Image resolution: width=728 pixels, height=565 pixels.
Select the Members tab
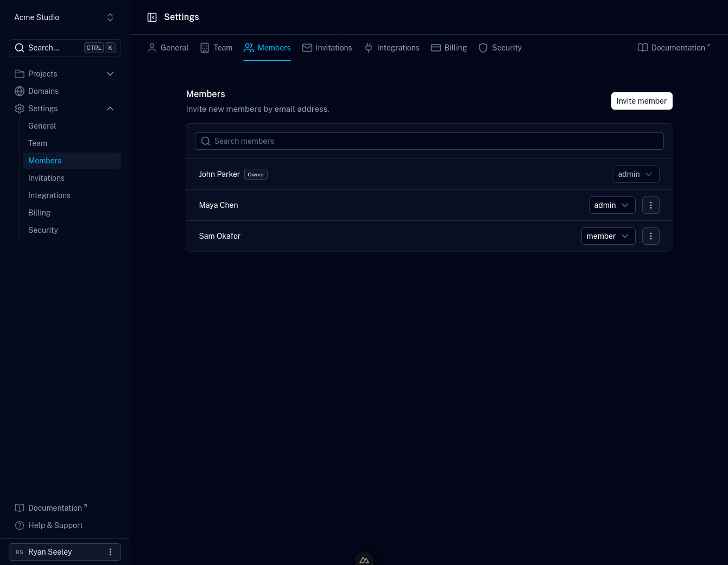[x=267, y=48]
